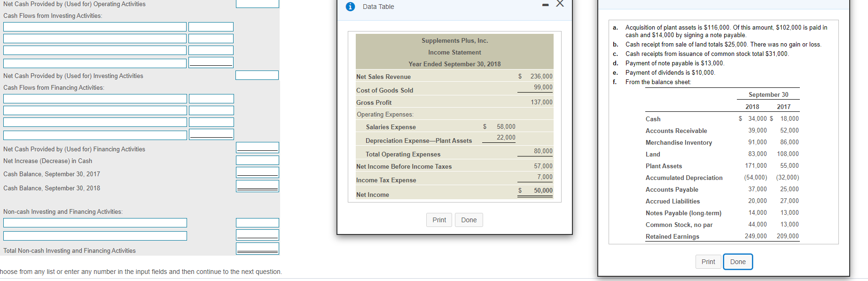Select the second non-cash activities description field
Viewport: 868px width, 281px height.
(95, 236)
